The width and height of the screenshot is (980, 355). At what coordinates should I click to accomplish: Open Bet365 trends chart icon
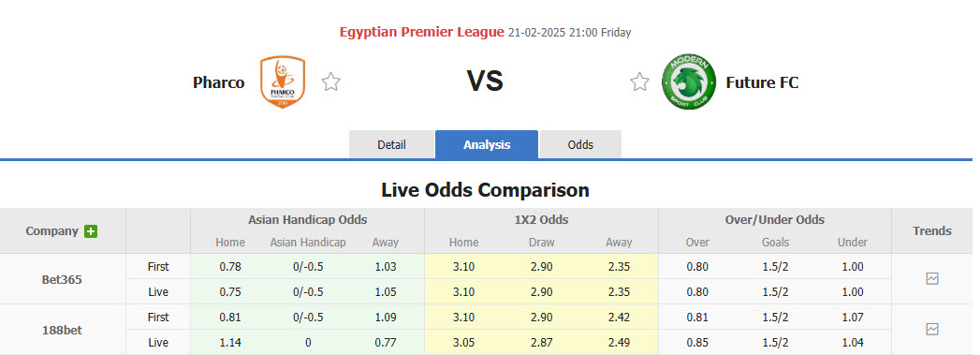(932, 279)
